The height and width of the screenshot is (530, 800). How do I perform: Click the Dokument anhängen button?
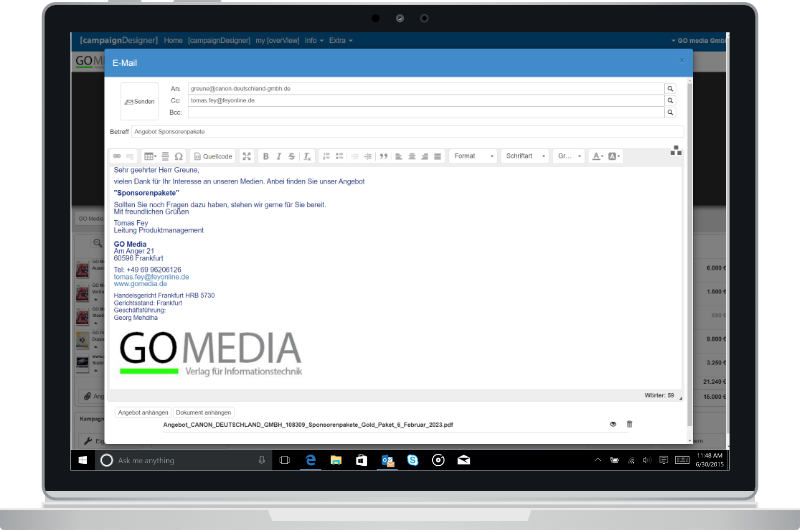pyautogui.click(x=203, y=411)
